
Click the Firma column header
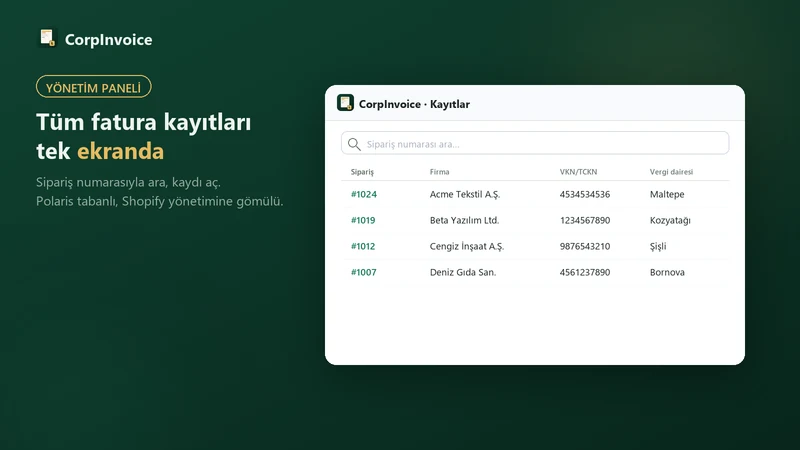click(x=439, y=172)
